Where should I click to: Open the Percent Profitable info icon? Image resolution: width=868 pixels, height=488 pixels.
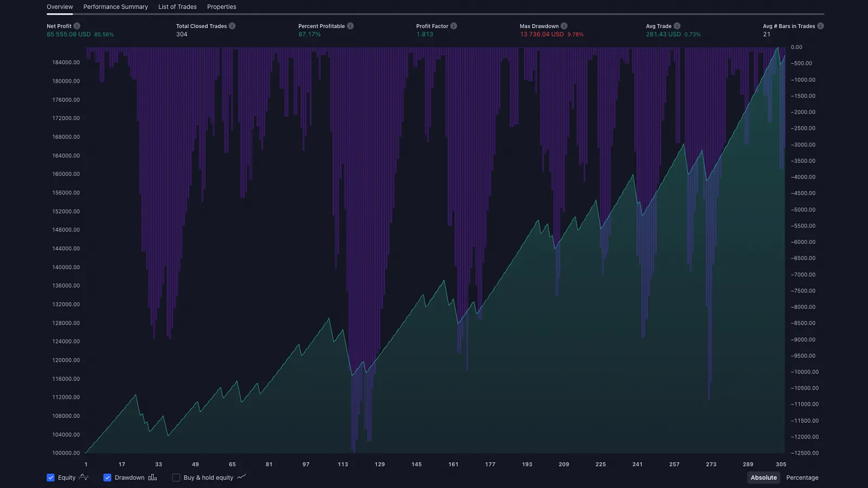(350, 25)
